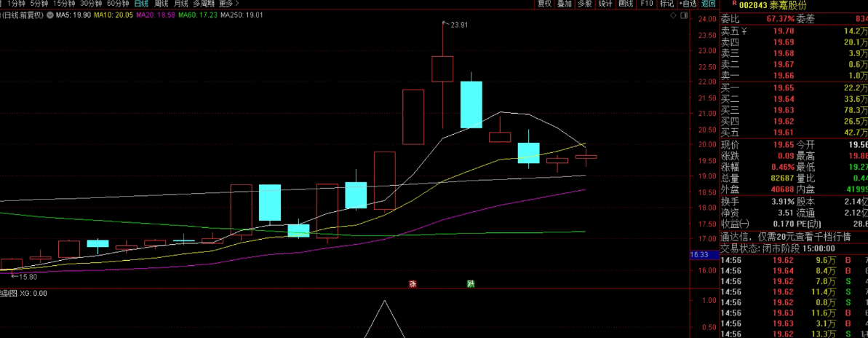Switch chart to 60分钟 period

coord(118,4)
